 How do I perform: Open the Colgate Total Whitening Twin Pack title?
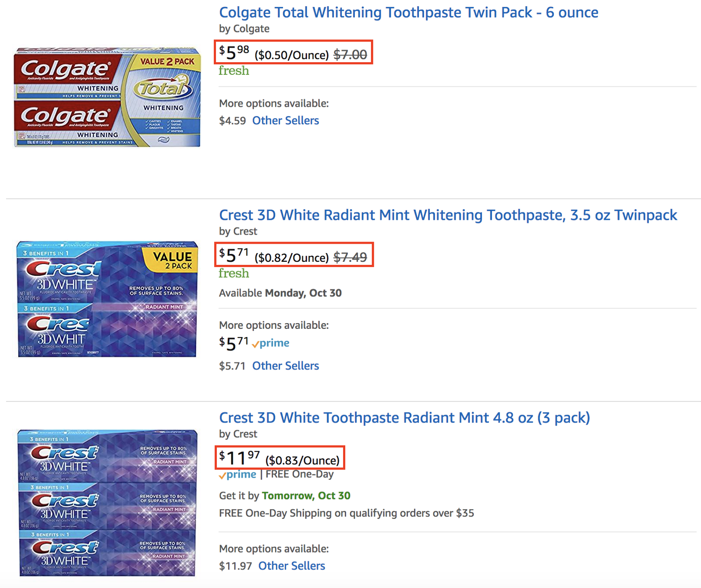tap(408, 12)
